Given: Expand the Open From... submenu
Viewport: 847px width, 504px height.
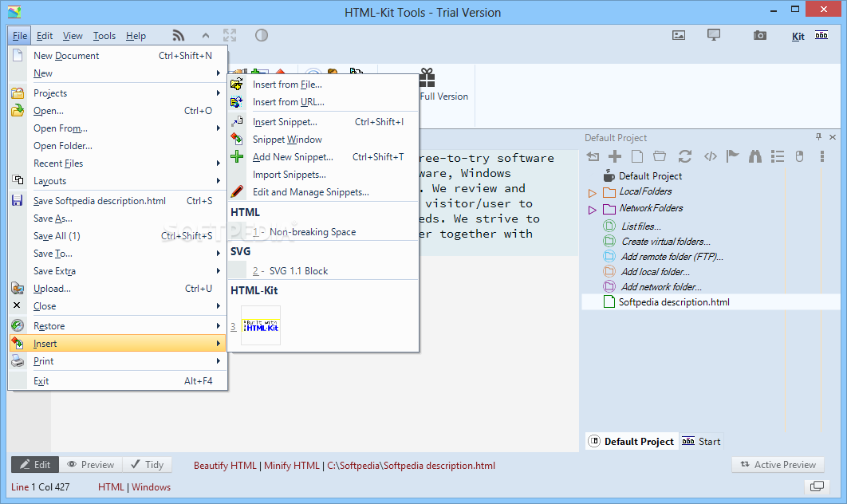Looking at the screenshot, I should 118,128.
